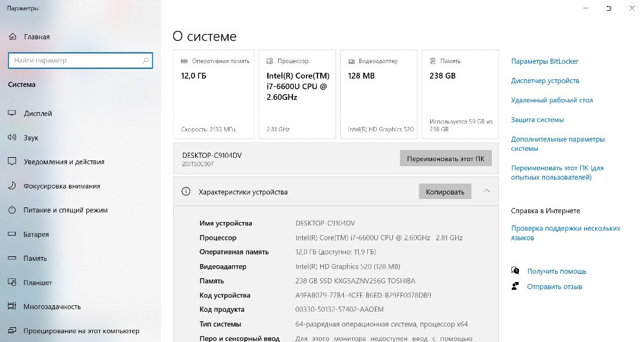The width and height of the screenshot is (644, 342).
Task: Click the Система sidebar heading
Action: click(x=22, y=84)
